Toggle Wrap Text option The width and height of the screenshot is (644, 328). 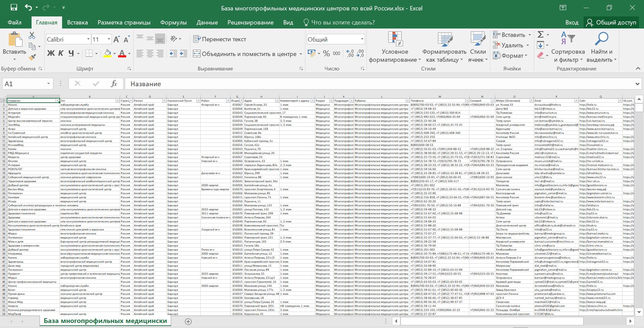(x=220, y=39)
